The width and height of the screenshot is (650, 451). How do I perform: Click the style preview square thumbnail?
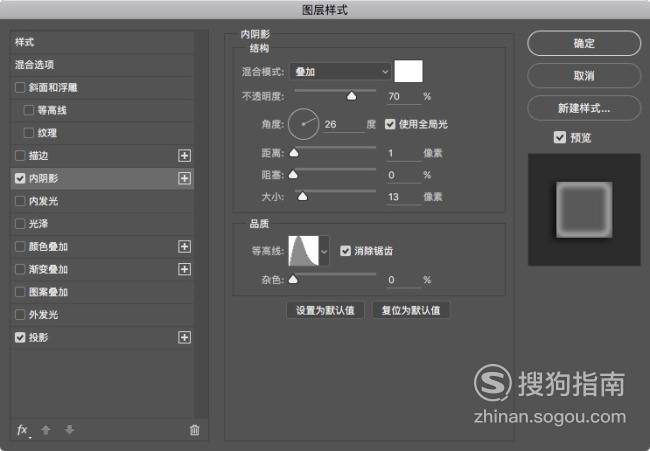(x=584, y=209)
